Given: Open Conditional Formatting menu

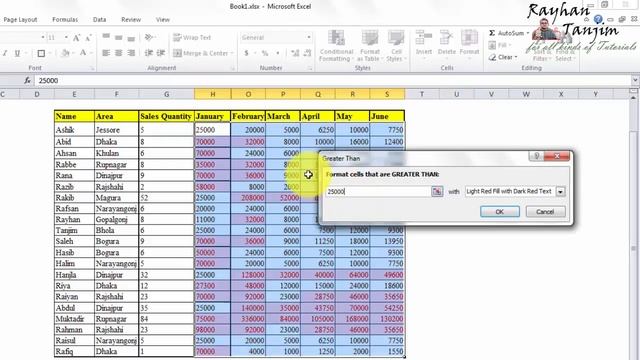Looking at the screenshot, I should tap(336, 46).
